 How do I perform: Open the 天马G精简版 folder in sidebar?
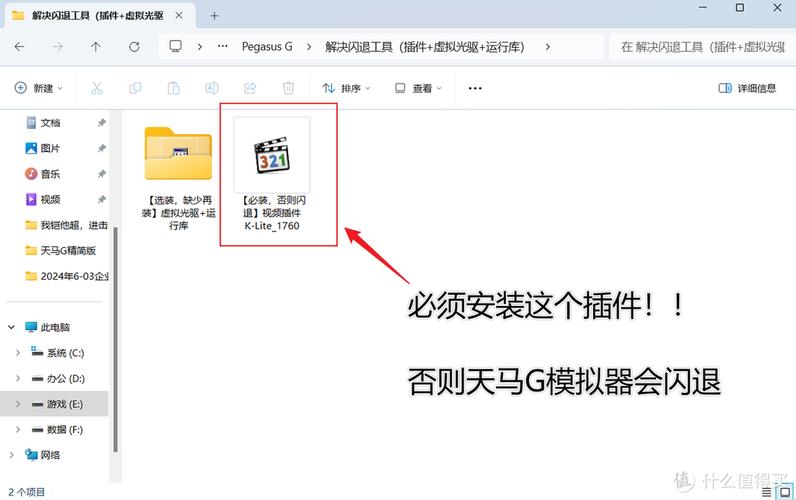click(61, 250)
